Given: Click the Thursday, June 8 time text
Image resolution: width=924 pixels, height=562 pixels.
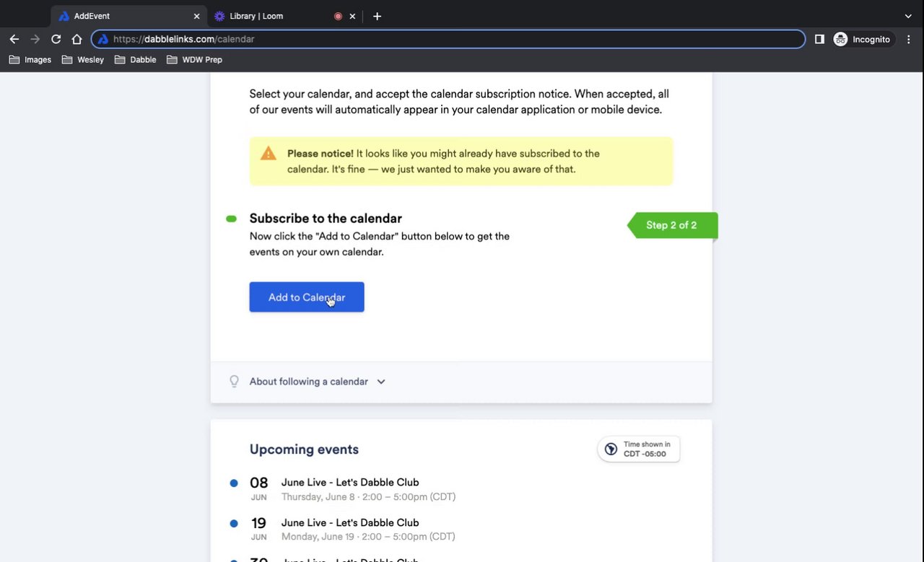Looking at the screenshot, I should [x=368, y=496].
